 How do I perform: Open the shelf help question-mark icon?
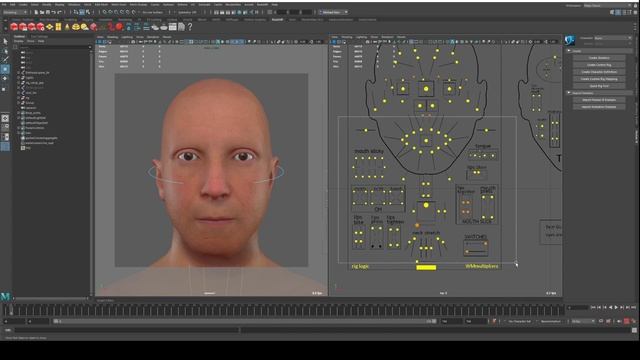190,27
